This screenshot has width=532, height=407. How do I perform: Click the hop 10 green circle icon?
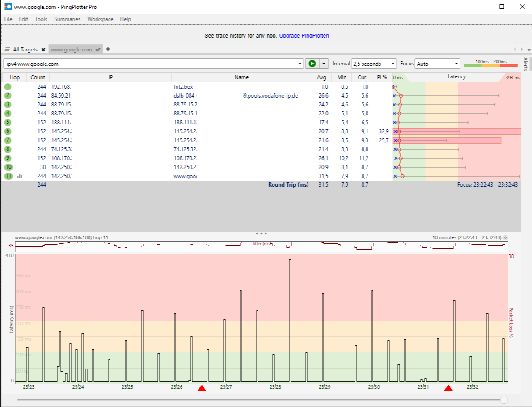tap(8, 167)
